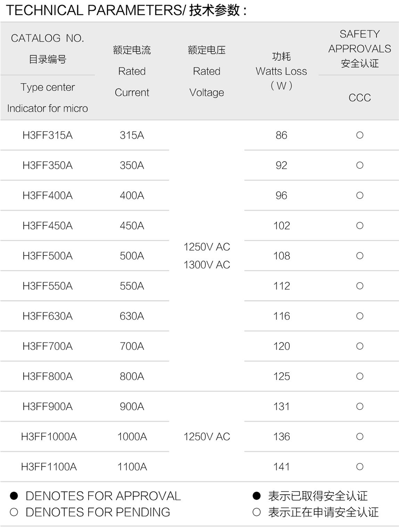Click the filled dot beside DENOTES FOR APPROVAL
Image resolution: width=399 pixels, height=532 pixels.
click(x=14, y=496)
